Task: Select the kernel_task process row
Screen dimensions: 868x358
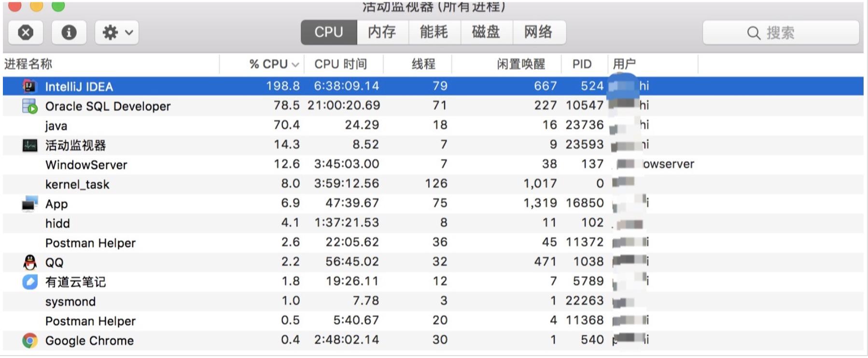Action: coord(193,184)
